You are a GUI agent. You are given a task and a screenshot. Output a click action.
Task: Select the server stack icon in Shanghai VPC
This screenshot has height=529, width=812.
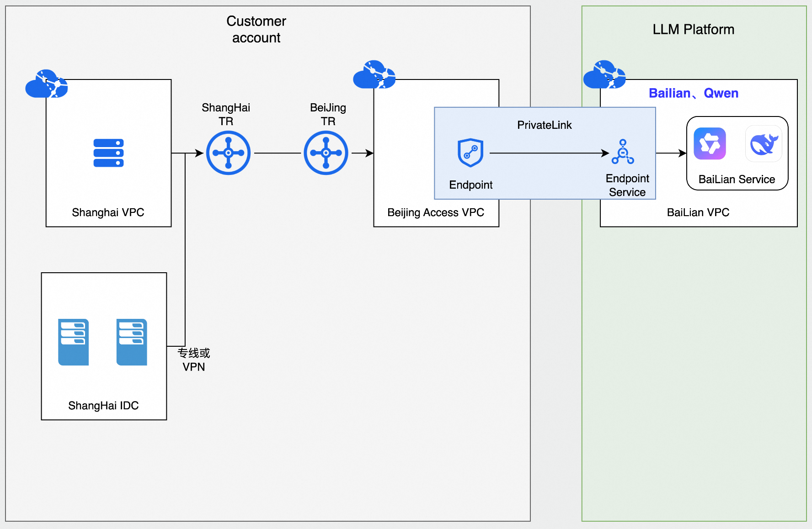coord(108,153)
